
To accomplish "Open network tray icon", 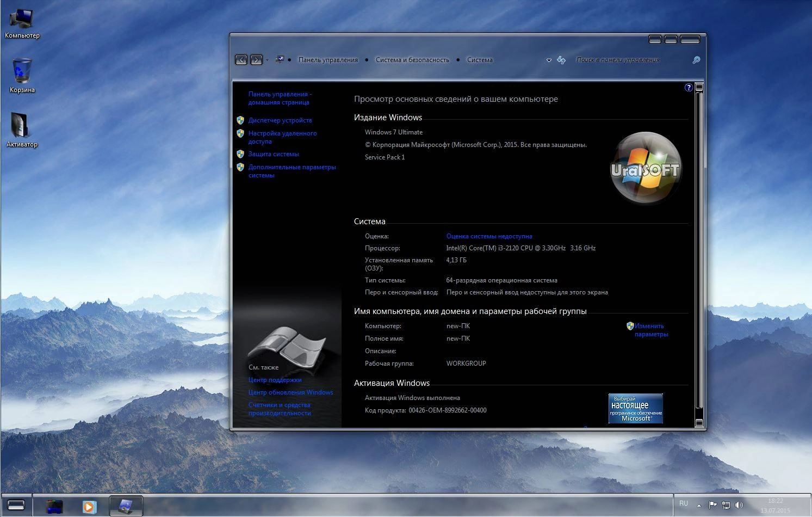I will point(726,505).
